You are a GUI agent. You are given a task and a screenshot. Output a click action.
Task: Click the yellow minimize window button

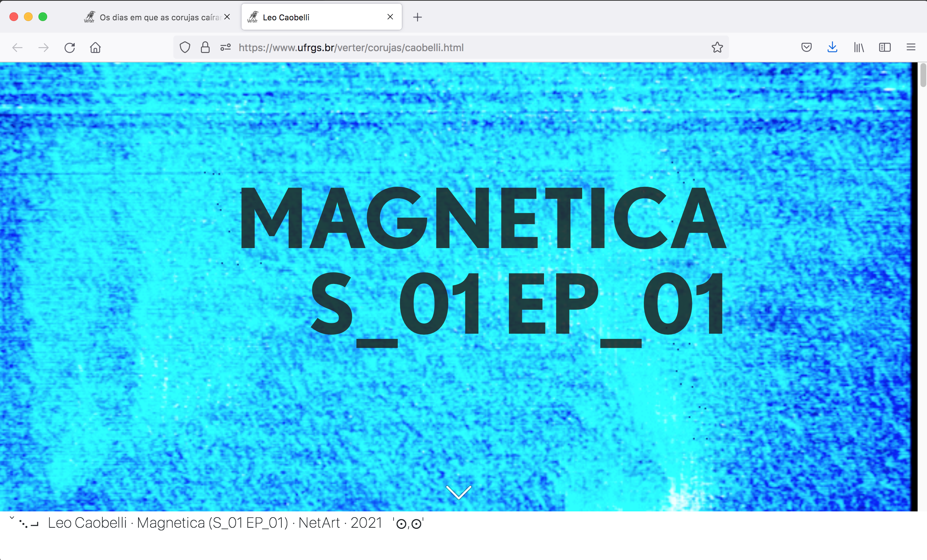tap(28, 17)
